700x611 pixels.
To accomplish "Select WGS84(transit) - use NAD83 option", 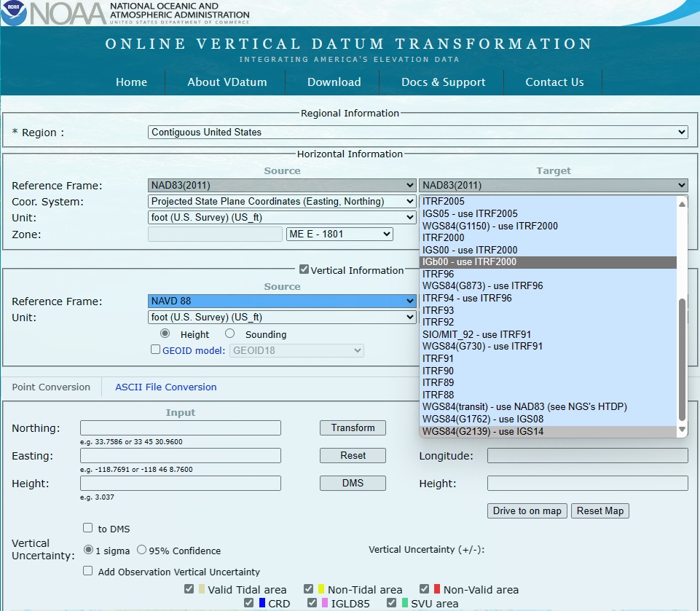I will 548,406.
